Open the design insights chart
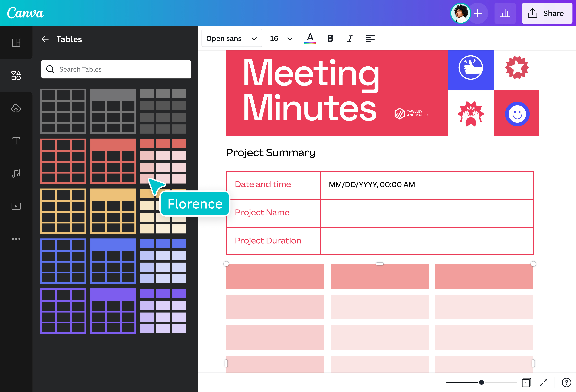This screenshot has width=576, height=392. tap(505, 13)
